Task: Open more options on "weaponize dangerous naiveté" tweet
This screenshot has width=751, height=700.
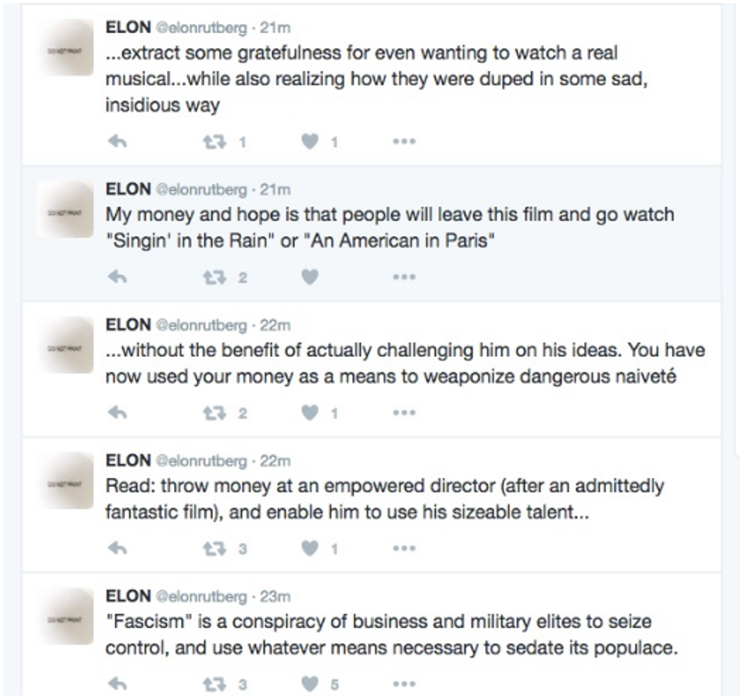Action: click(x=404, y=413)
